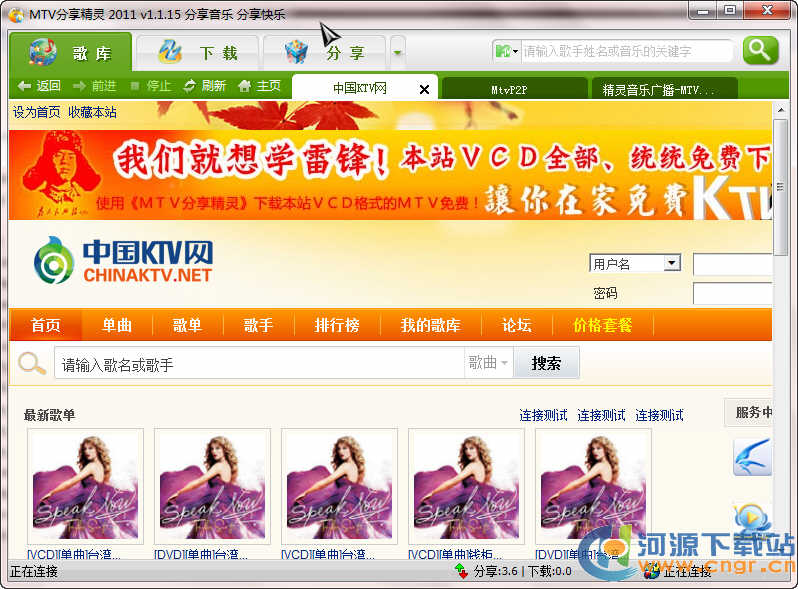Click the second 连接测试 link
Image resolution: width=798 pixels, height=589 pixels.
coord(601,415)
